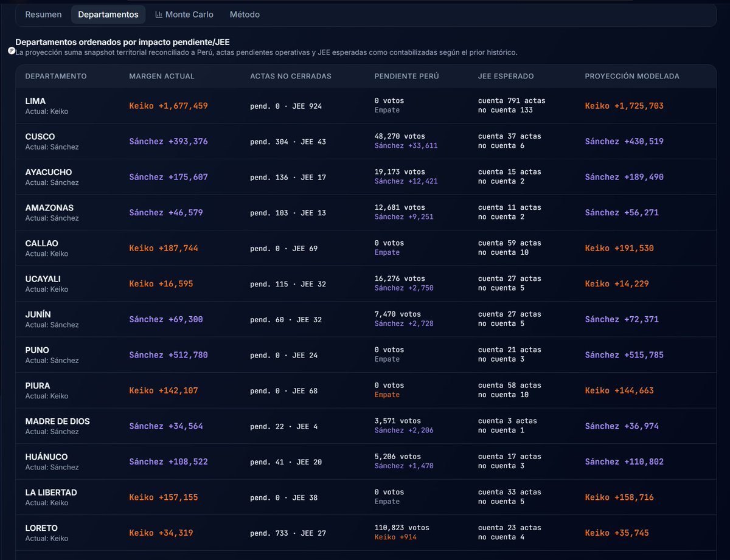The width and height of the screenshot is (730, 560).
Task: Click Puno margin Sánchez +512,780
Action: (x=169, y=354)
